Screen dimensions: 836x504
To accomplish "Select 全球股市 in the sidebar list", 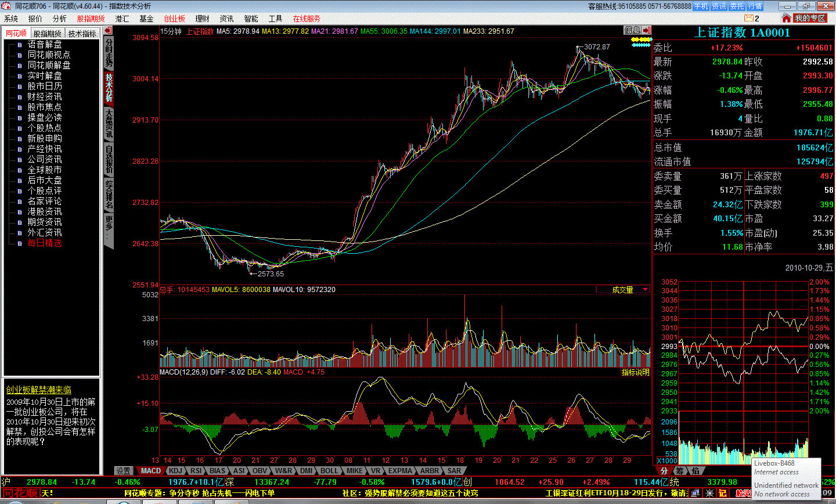I will tap(45, 170).
